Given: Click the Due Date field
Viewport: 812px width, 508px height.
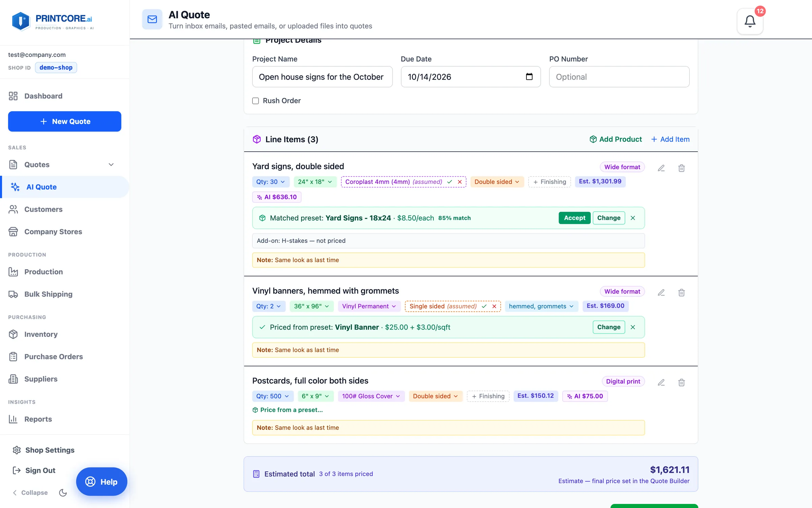Looking at the screenshot, I should (x=471, y=77).
